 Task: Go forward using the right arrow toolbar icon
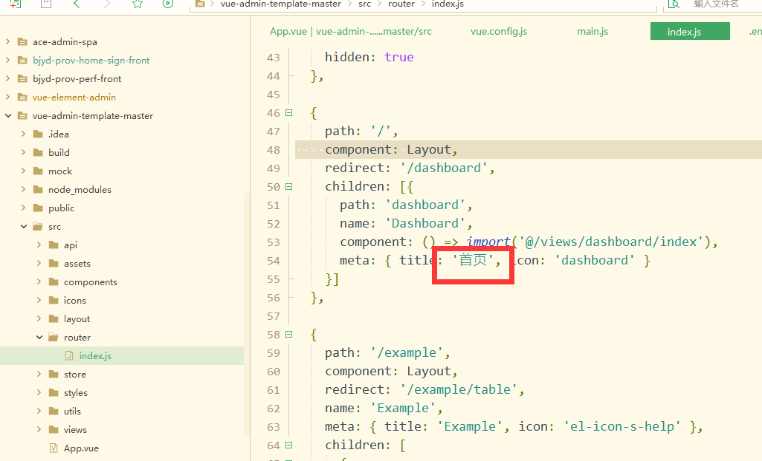pyautogui.click(x=107, y=4)
